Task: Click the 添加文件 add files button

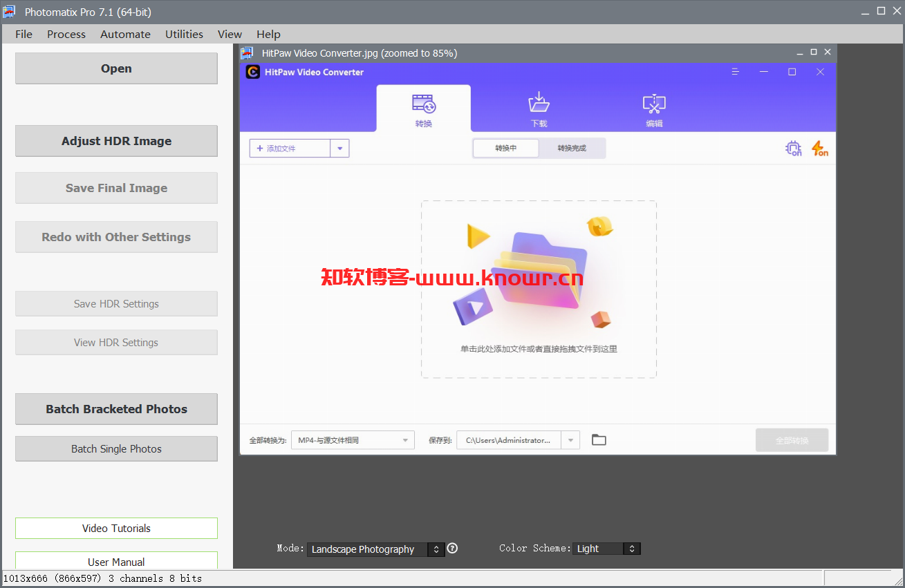Action: pyautogui.click(x=290, y=149)
